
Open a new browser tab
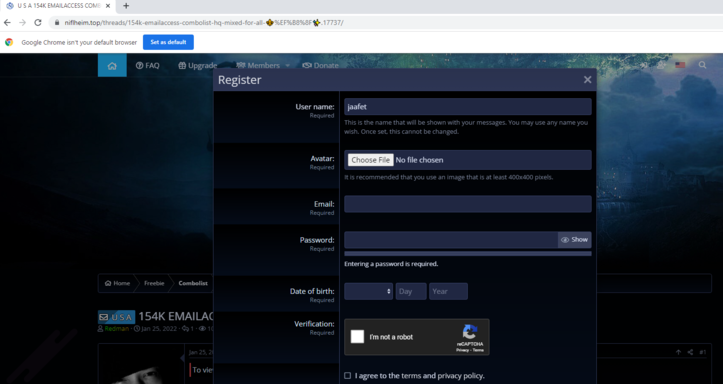pyautogui.click(x=126, y=6)
